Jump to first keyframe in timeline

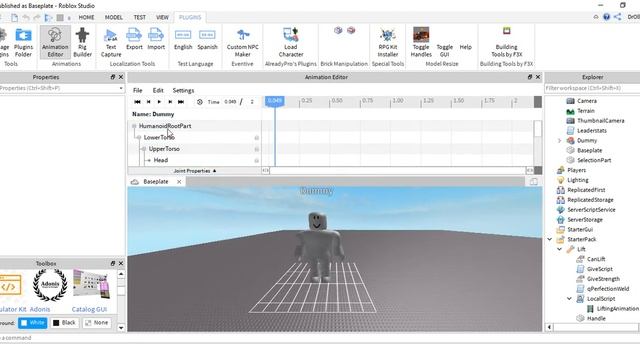pyautogui.click(x=137, y=102)
